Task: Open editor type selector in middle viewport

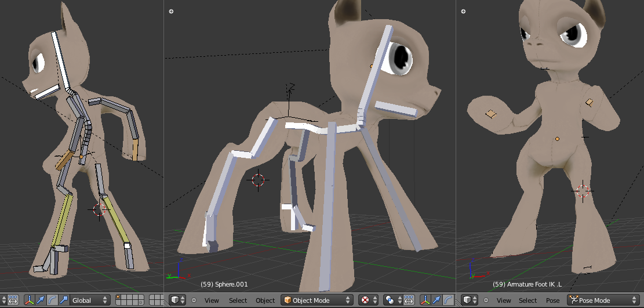Action: (x=177, y=300)
